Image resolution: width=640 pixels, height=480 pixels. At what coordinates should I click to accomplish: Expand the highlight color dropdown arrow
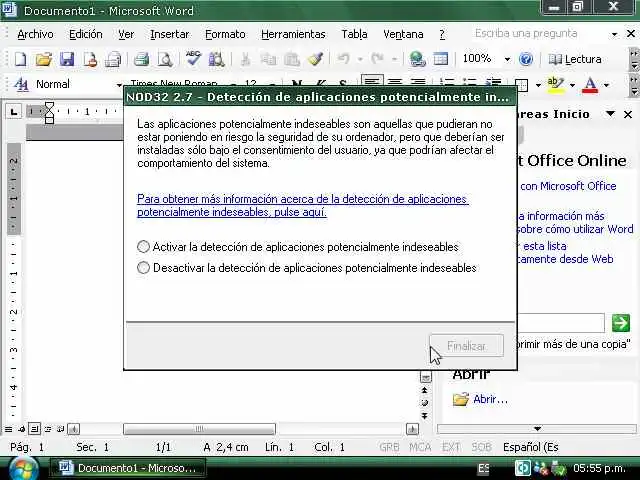(572, 85)
